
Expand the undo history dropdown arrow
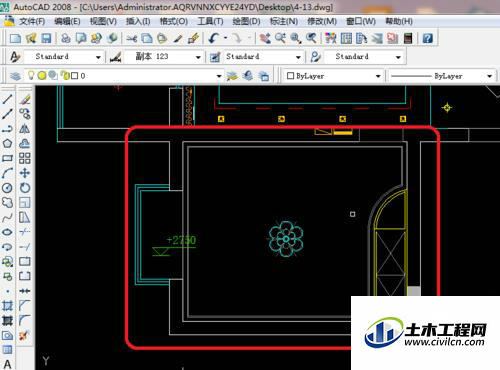[226, 38]
